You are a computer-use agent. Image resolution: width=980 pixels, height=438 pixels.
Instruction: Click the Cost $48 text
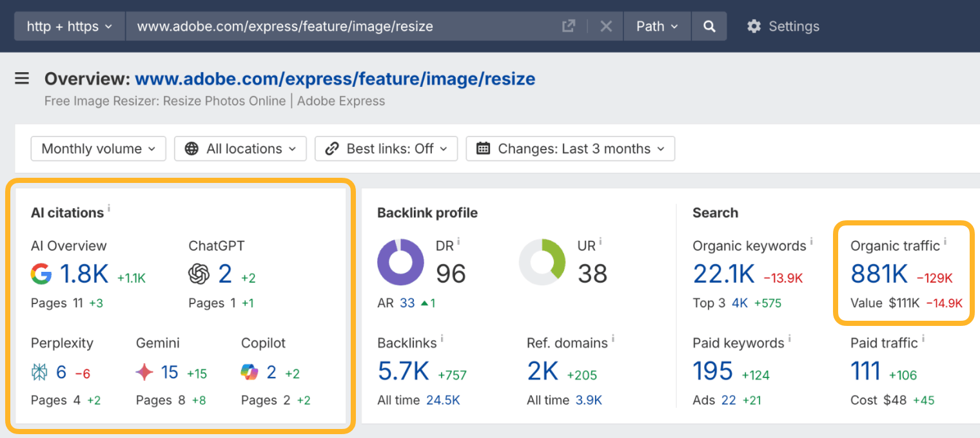[878, 400]
